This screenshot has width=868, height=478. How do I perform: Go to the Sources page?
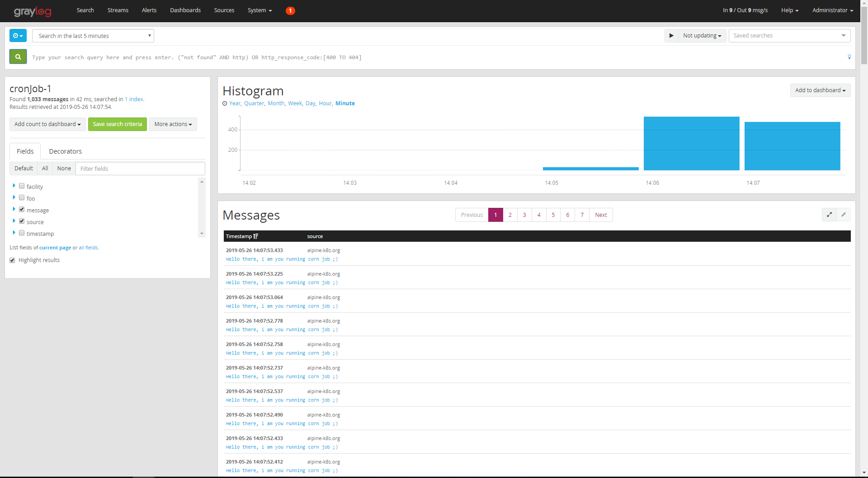[x=224, y=10]
